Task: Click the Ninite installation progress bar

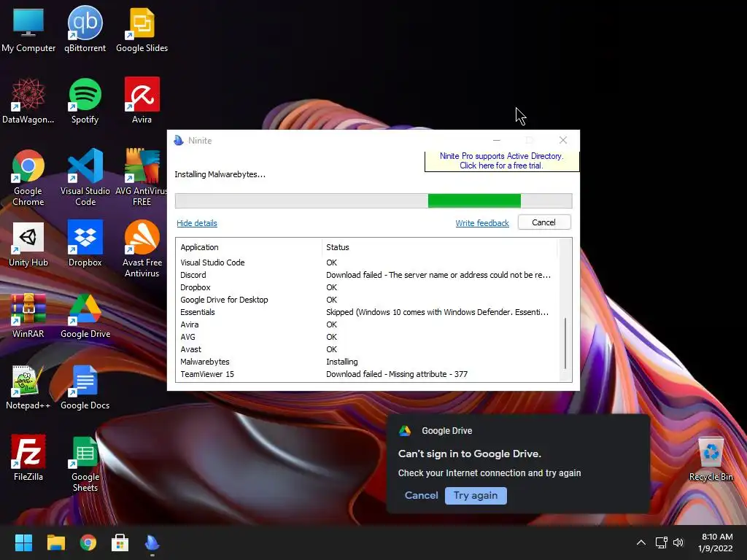Action: (x=373, y=201)
